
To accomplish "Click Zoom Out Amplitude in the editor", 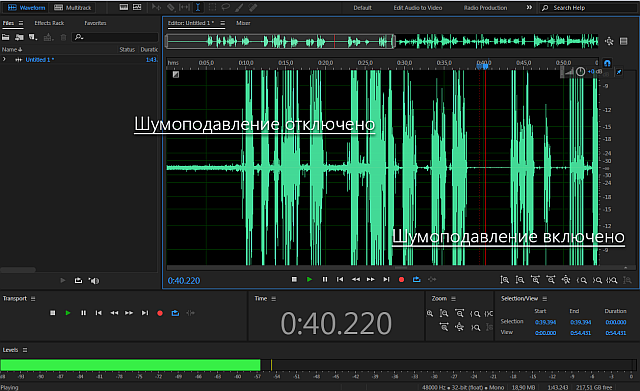I will [520, 280].
